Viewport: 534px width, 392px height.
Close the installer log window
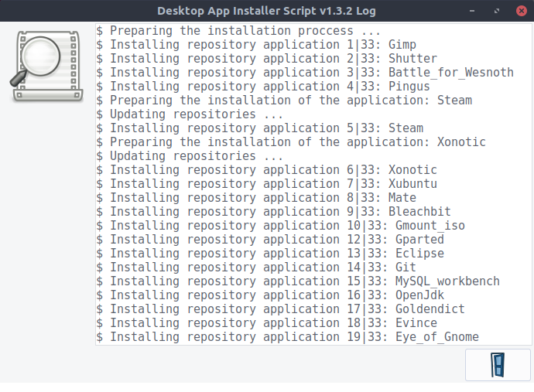[x=521, y=11]
